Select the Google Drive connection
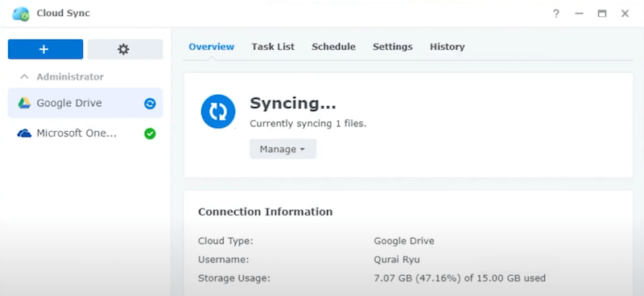 point(85,103)
